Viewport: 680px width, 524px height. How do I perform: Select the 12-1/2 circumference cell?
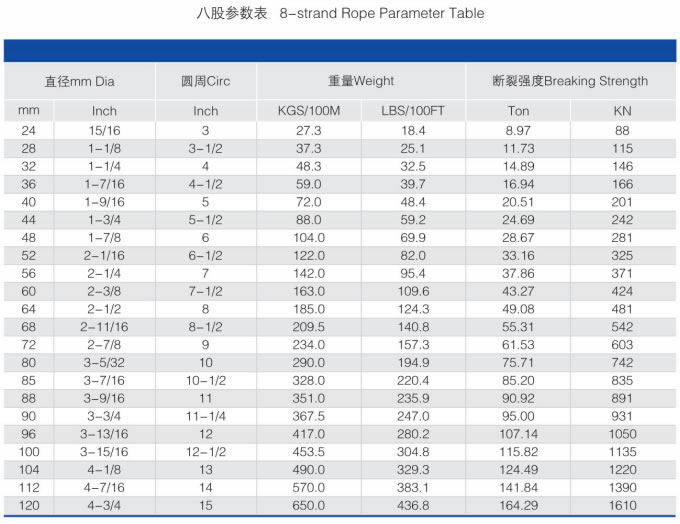[205, 452]
